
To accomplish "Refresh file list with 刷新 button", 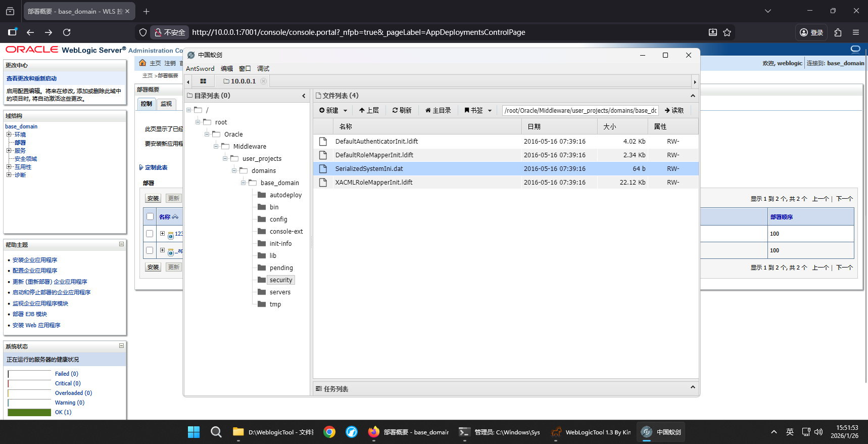I will [x=402, y=110].
